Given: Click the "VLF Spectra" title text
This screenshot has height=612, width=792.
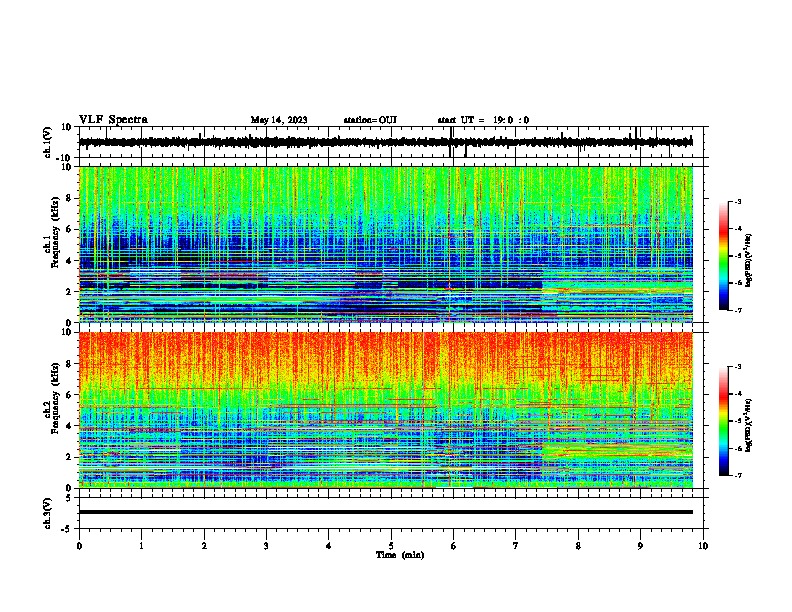Looking at the screenshot, I should 113,120.
